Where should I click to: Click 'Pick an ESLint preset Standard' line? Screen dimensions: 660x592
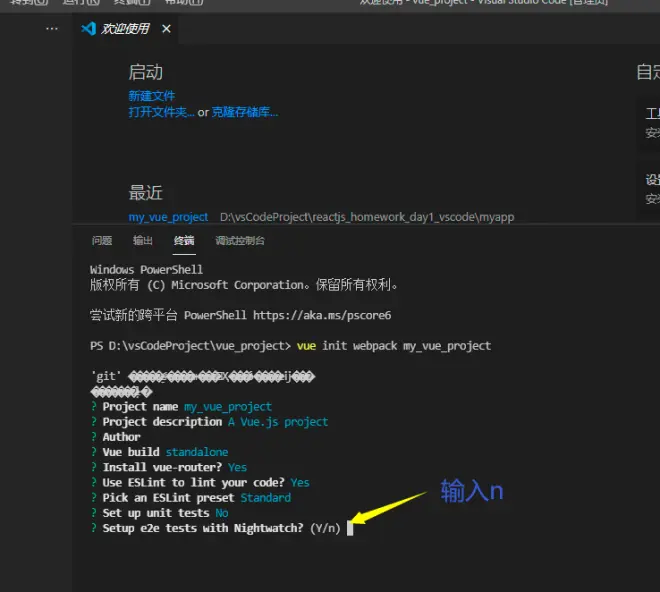click(x=191, y=498)
